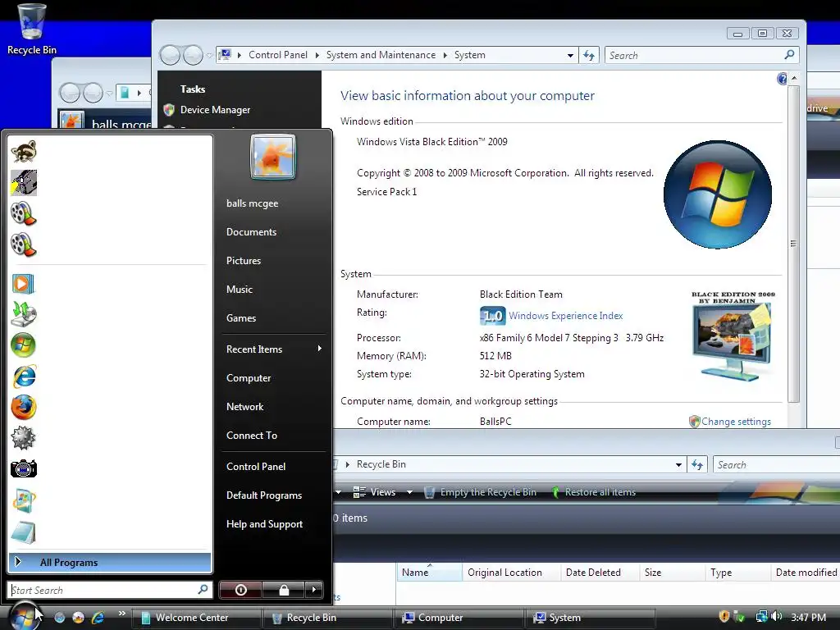840x630 pixels.
Task: Open Documents from the Start menu
Action: (x=251, y=232)
